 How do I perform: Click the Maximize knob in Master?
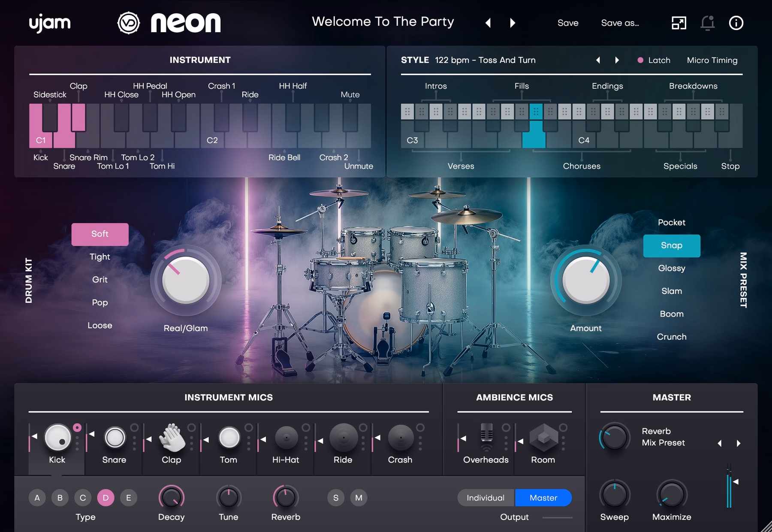coord(672,494)
